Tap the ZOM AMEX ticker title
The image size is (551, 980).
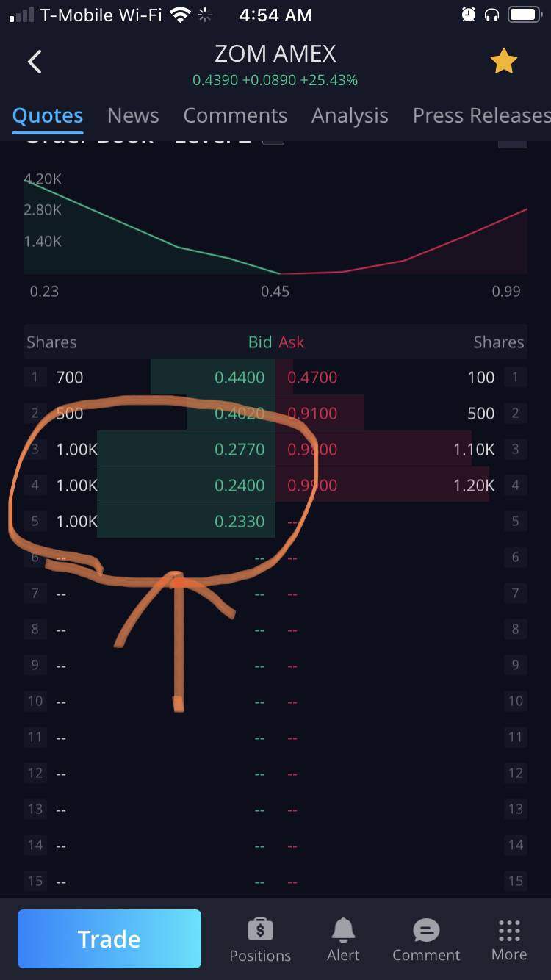point(275,54)
